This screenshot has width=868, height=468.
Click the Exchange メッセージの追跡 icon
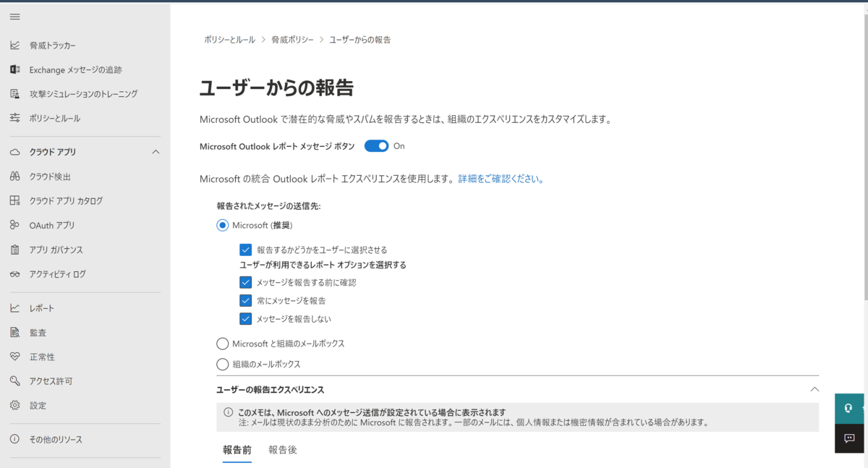14,69
